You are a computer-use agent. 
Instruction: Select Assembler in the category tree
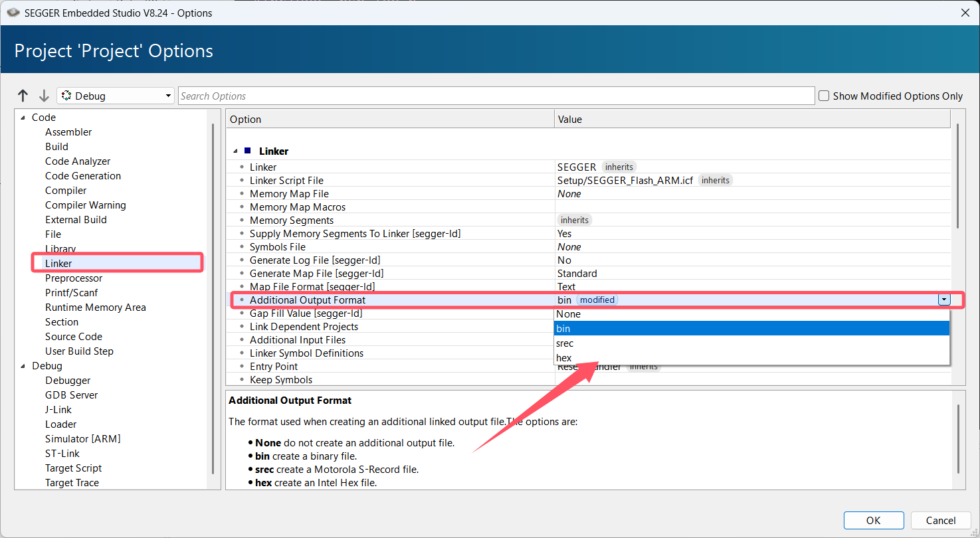point(68,132)
